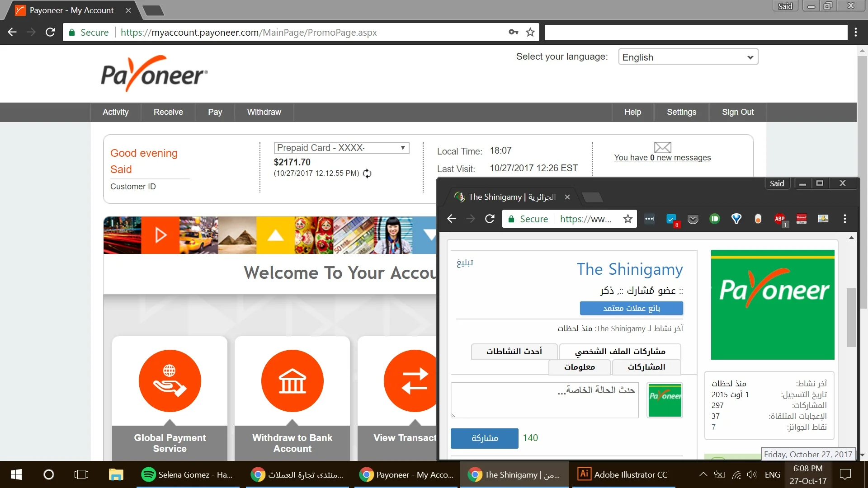This screenshot has width=868, height=488.
Task: Switch to the معلومات tab
Action: coord(579,367)
